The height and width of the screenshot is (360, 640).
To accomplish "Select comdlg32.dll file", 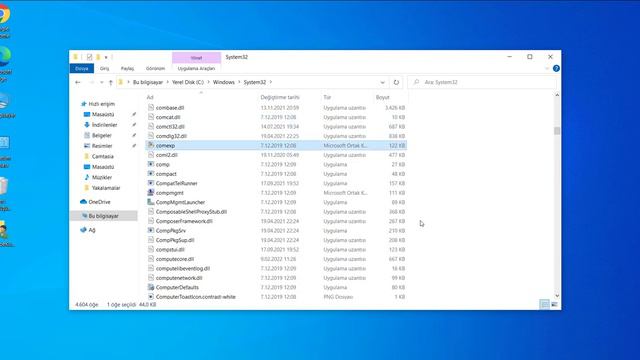I will point(171,136).
